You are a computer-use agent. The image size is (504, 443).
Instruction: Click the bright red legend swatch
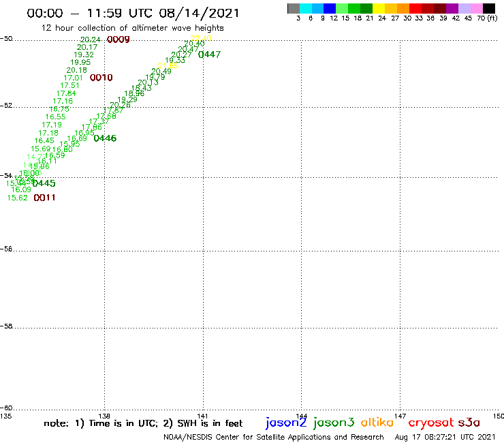415,8
